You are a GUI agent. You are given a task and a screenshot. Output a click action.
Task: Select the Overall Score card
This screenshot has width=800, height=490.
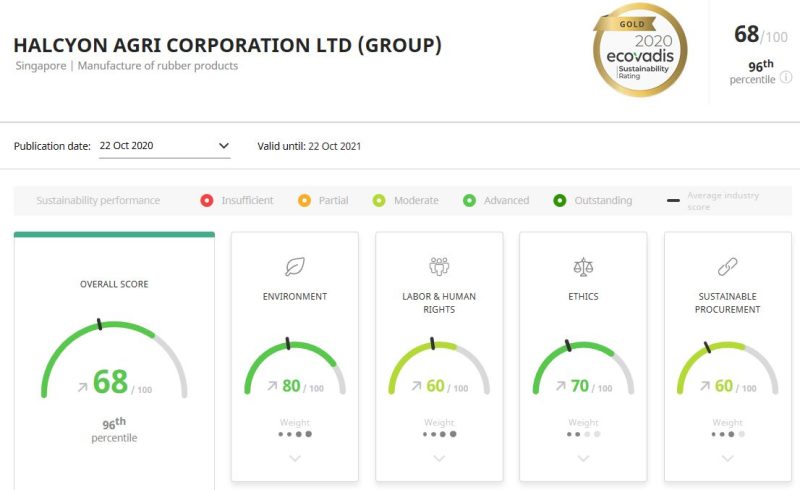click(x=114, y=360)
